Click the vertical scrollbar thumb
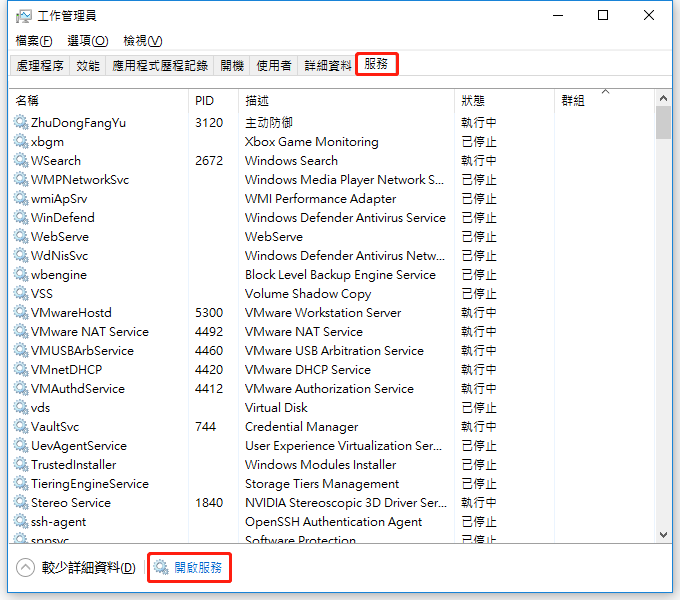 point(663,123)
